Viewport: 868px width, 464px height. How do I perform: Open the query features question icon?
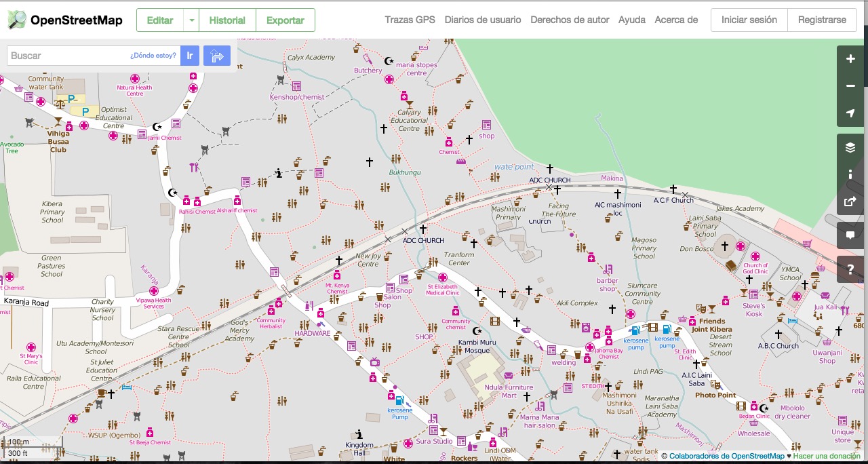(850, 270)
